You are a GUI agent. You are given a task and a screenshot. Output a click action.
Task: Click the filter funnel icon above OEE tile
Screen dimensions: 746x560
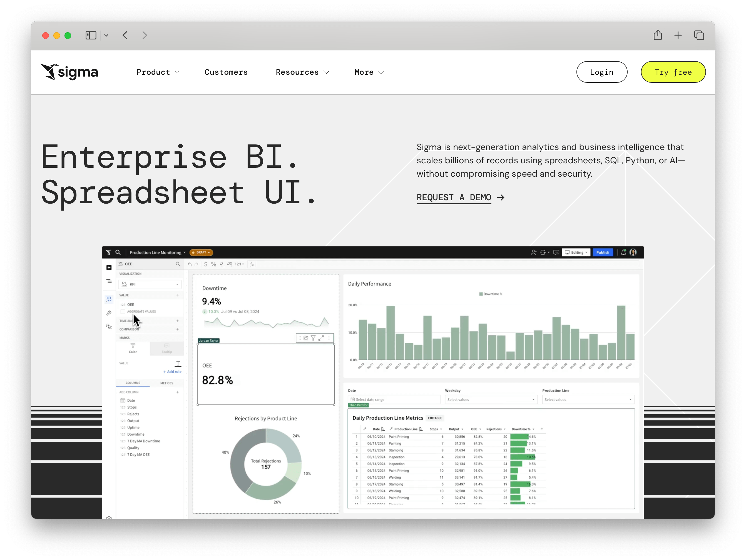tap(313, 338)
